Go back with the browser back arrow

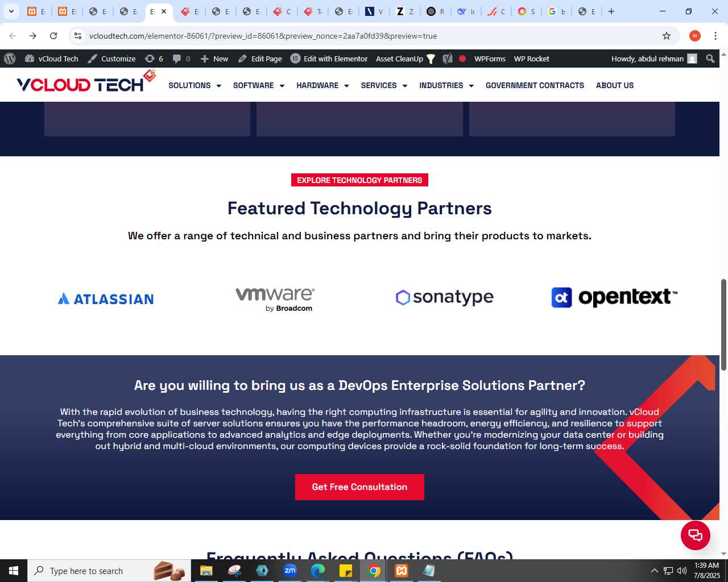point(13,36)
